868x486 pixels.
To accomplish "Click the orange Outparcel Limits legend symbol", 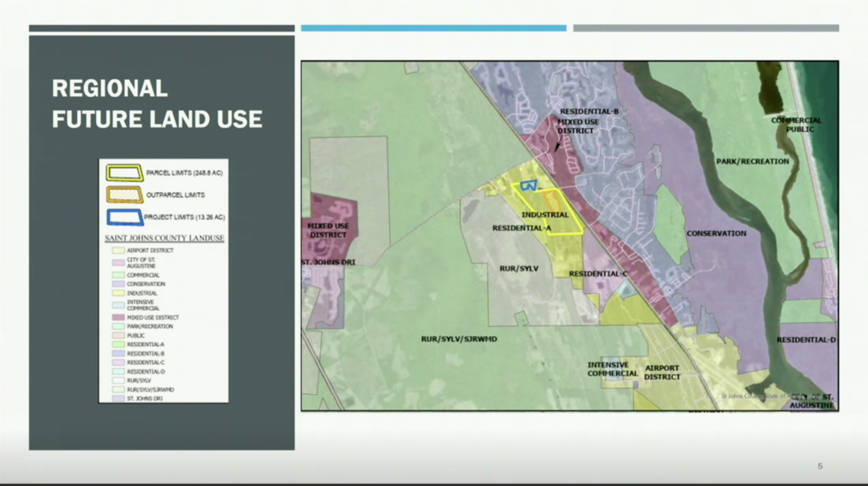I will click(x=124, y=195).
